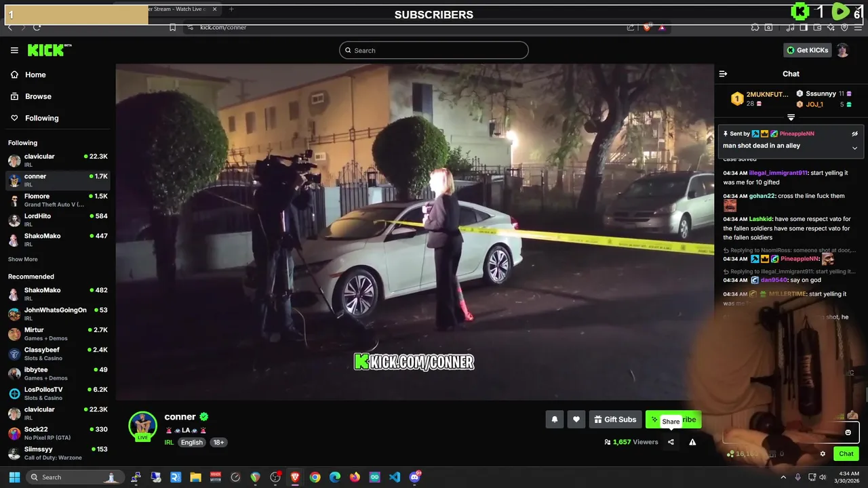
Task: Hide the pinned message
Action: (854, 134)
